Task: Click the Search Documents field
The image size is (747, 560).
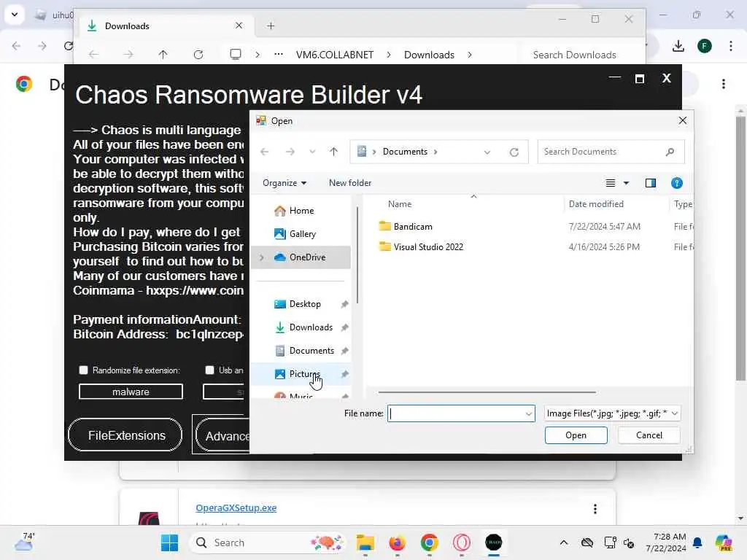Action: pos(611,152)
